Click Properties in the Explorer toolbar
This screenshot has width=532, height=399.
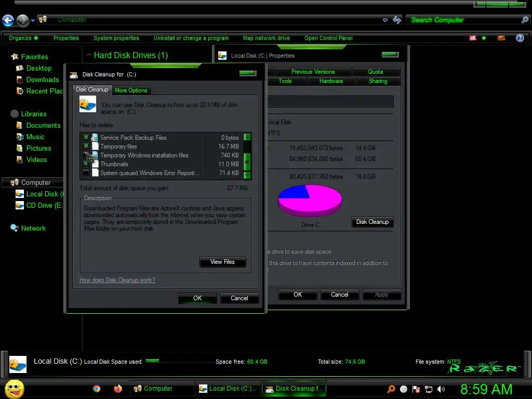[66, 38]
